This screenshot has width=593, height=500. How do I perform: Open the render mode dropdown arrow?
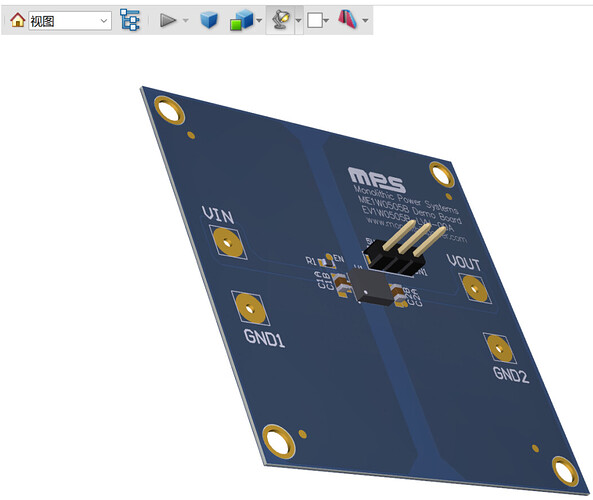click(259, 20)
